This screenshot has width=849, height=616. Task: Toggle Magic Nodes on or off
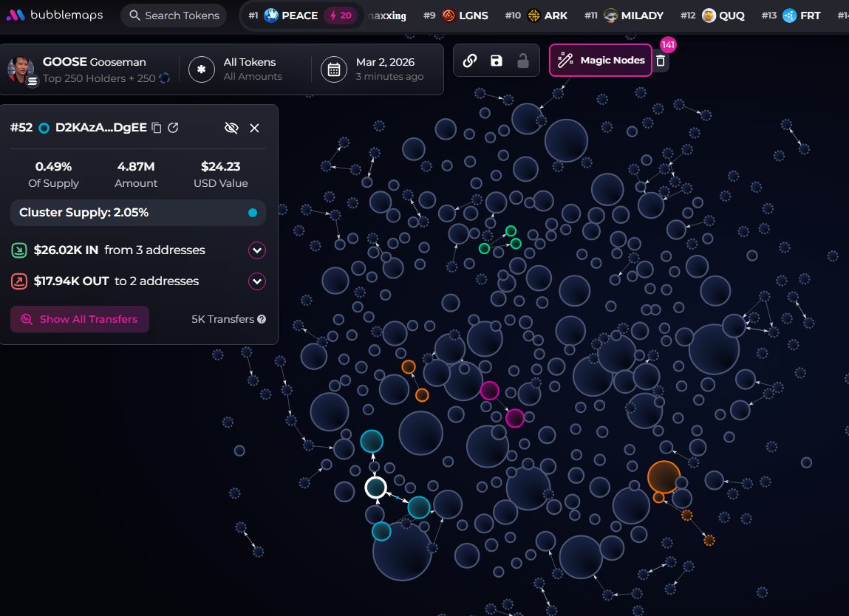[600, 60]
